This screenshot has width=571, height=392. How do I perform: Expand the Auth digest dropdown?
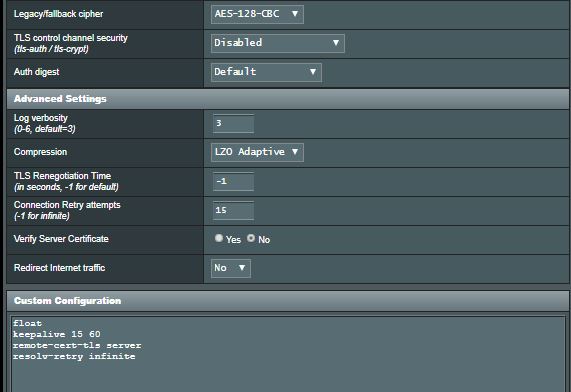pos(266,72)
